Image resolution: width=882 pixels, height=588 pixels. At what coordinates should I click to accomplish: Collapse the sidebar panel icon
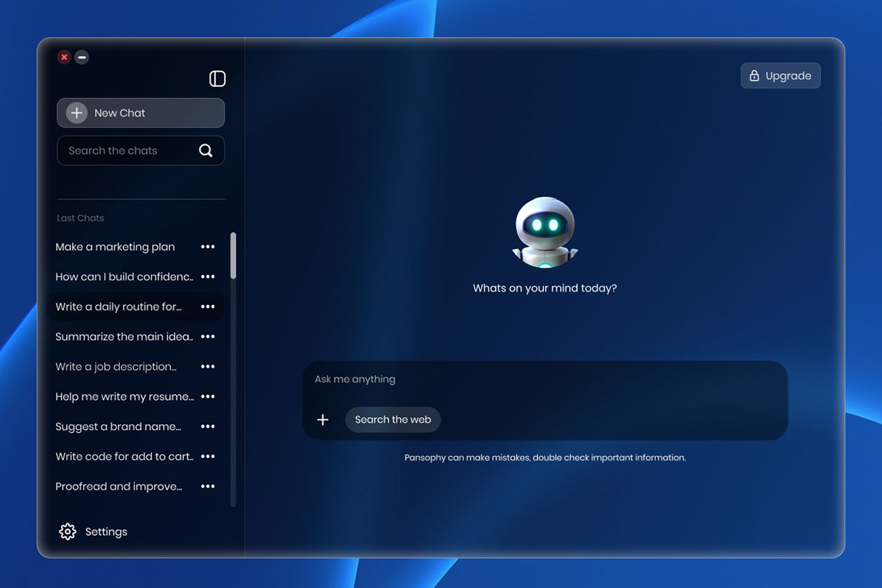[218, 79]
